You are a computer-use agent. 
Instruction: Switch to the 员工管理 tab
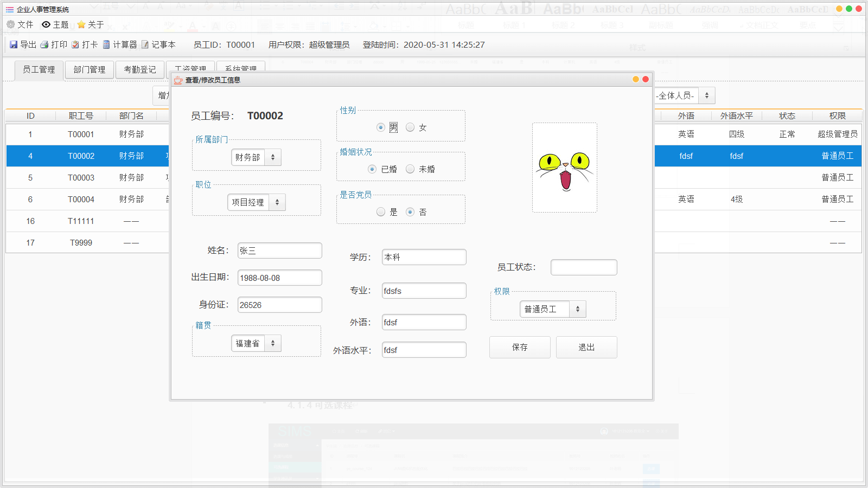[39, 70]
